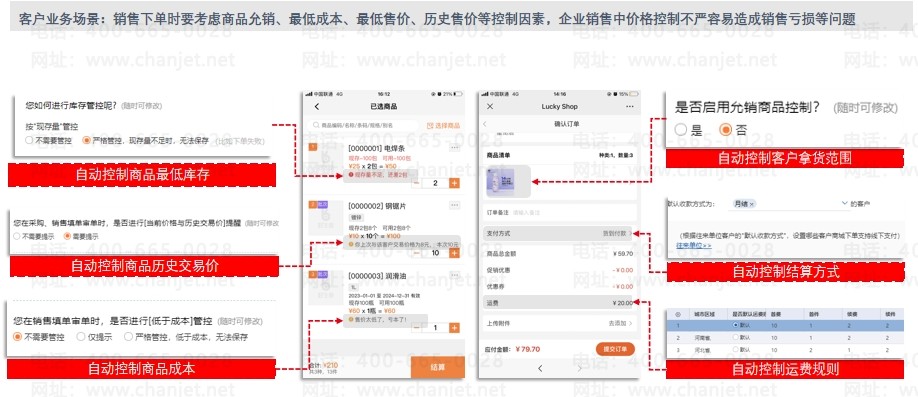Click [0000002] 钢锯片 product title

coord(378,207)
